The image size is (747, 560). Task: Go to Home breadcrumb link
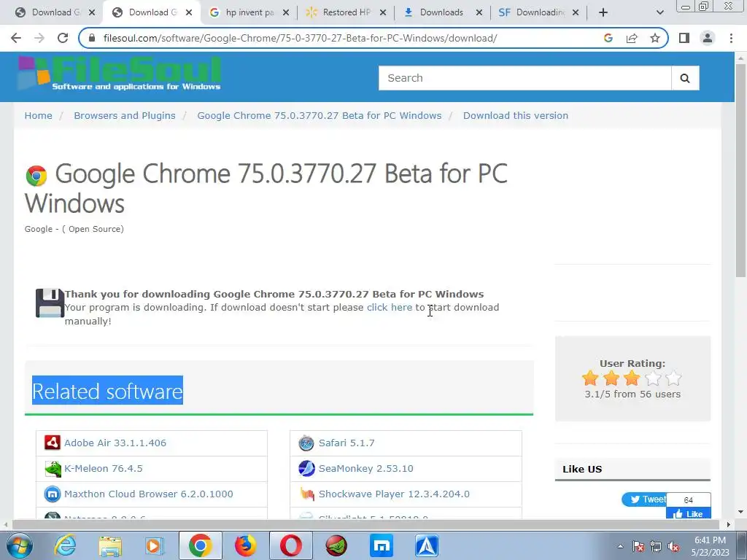pos(39,116)
